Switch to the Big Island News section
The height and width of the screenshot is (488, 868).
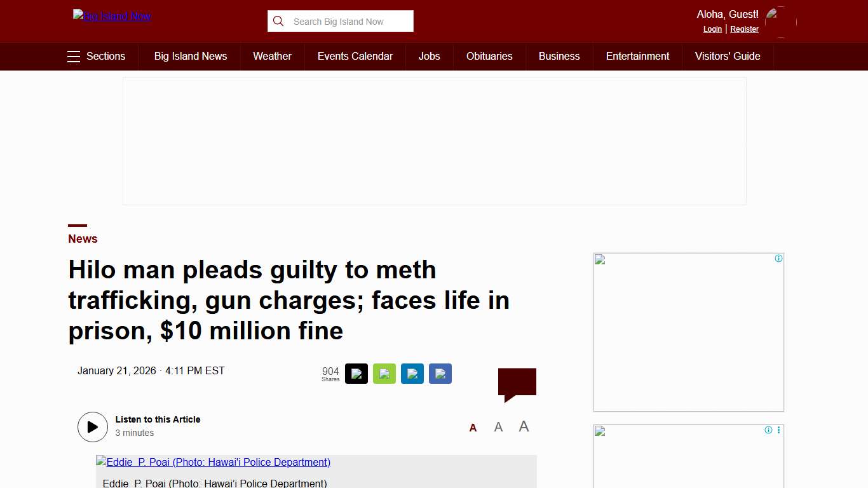(190, 56)
